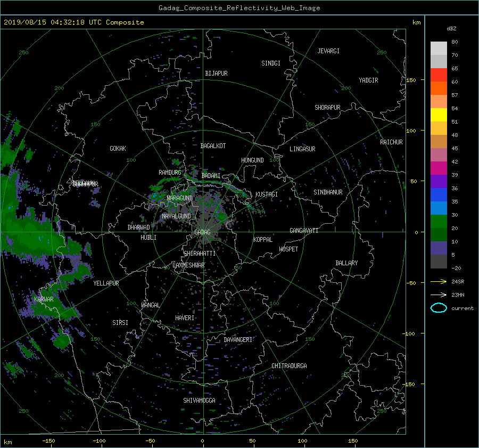Click the 80 dBZ value on the legend
Screen dimensions: 479x448
tap(455, 42)
